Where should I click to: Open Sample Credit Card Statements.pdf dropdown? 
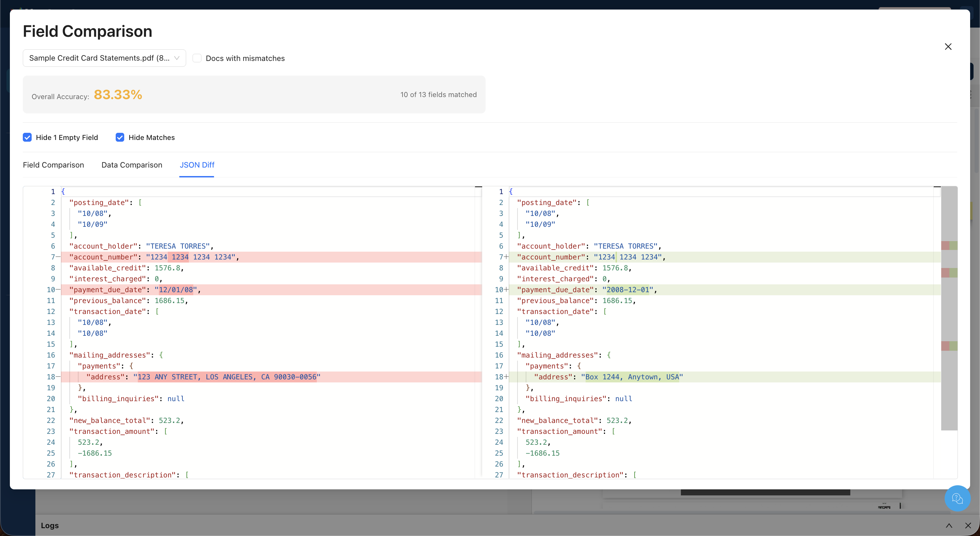tap(104, 58)
